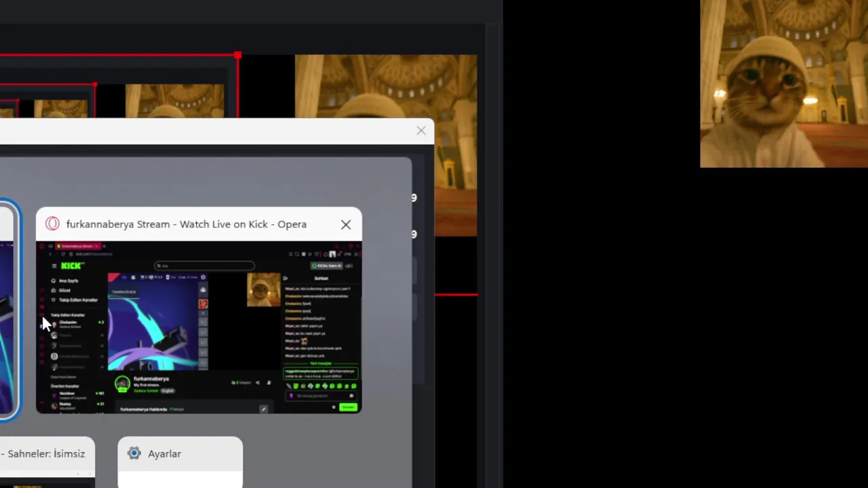This screenshot has height=488, width=868.
Task: Select the Kick stream window thumbnail preview
Action: pyautogui.click(x=199, y=327)
